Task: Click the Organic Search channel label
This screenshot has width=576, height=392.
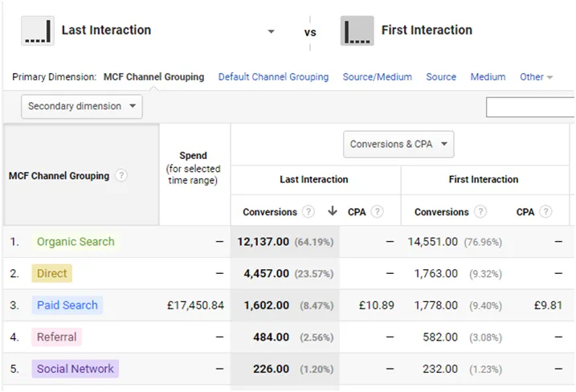Action: tap(76, 242)
